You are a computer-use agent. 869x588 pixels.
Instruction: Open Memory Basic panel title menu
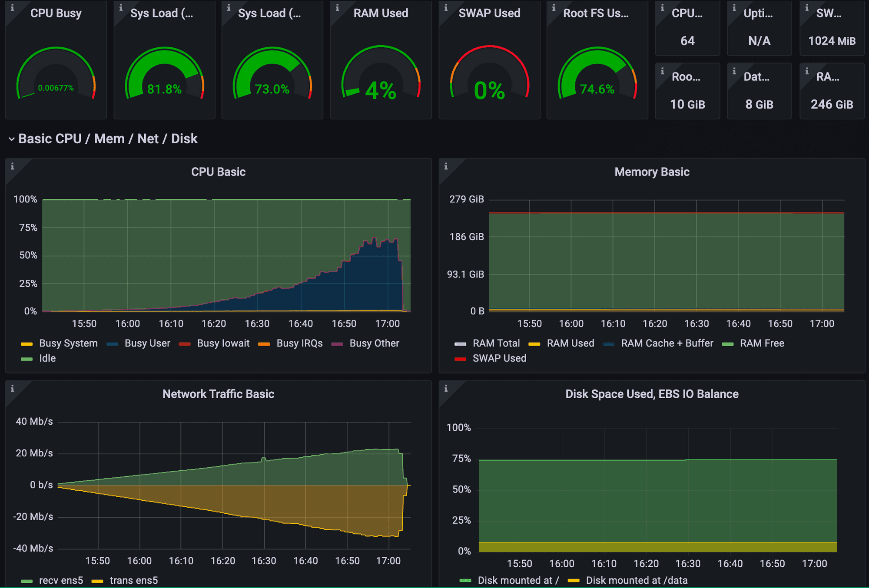(x=652, y=172)
